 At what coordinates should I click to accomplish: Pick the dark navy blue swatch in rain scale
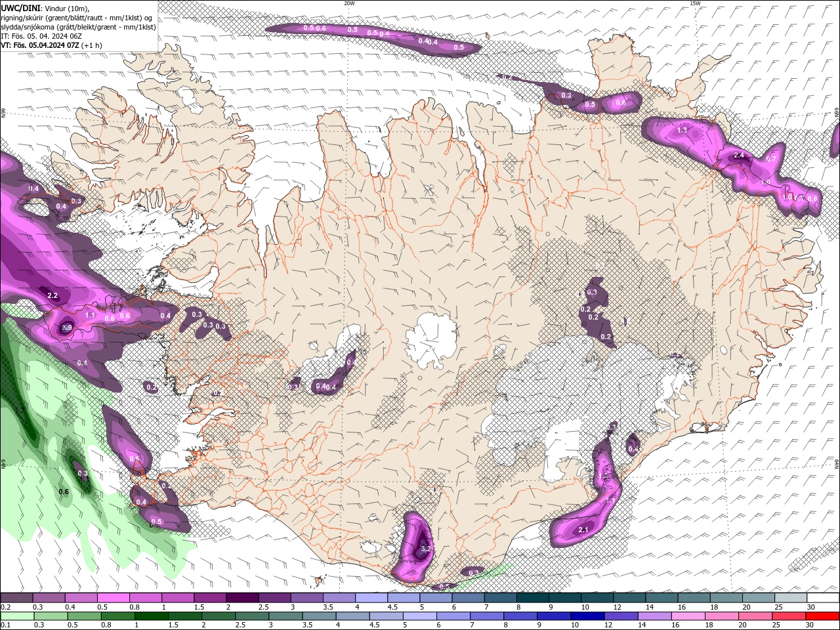[586, 616]
